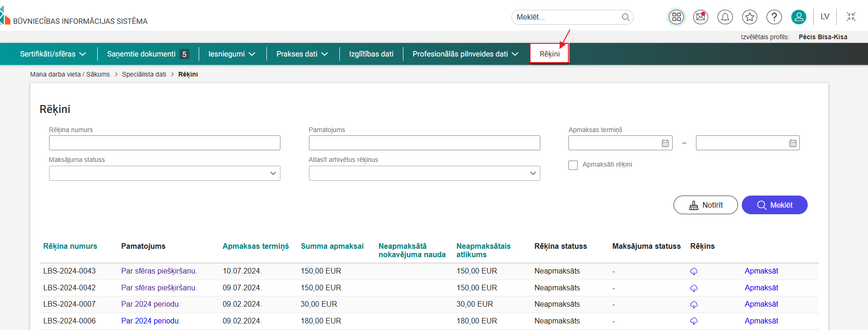The image size is (868, 330).
Task: Click the Notīrīt clear filters button
Action: [705, 205]
